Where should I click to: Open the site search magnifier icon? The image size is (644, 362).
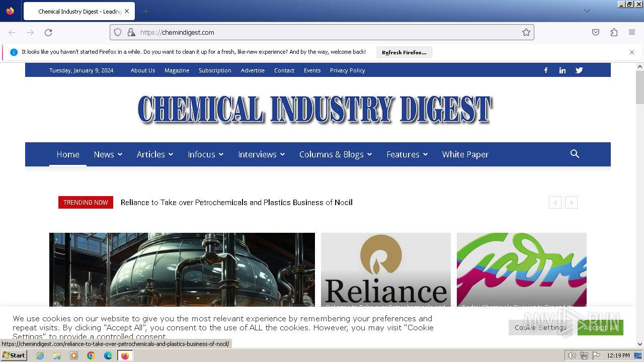pyautogui.click(x=575, y=154)
